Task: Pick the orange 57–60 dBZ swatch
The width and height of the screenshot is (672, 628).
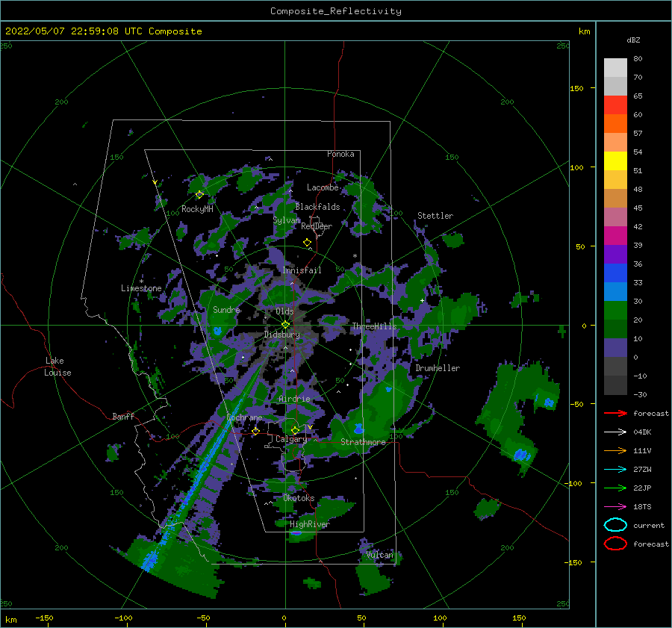Action: point(615,124)
